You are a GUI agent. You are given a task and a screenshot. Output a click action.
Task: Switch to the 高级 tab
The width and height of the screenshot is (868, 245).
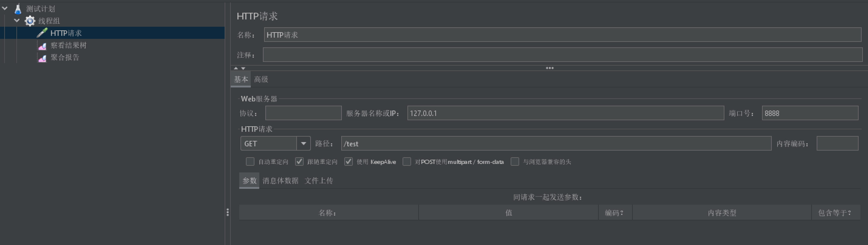pos(261,79)
